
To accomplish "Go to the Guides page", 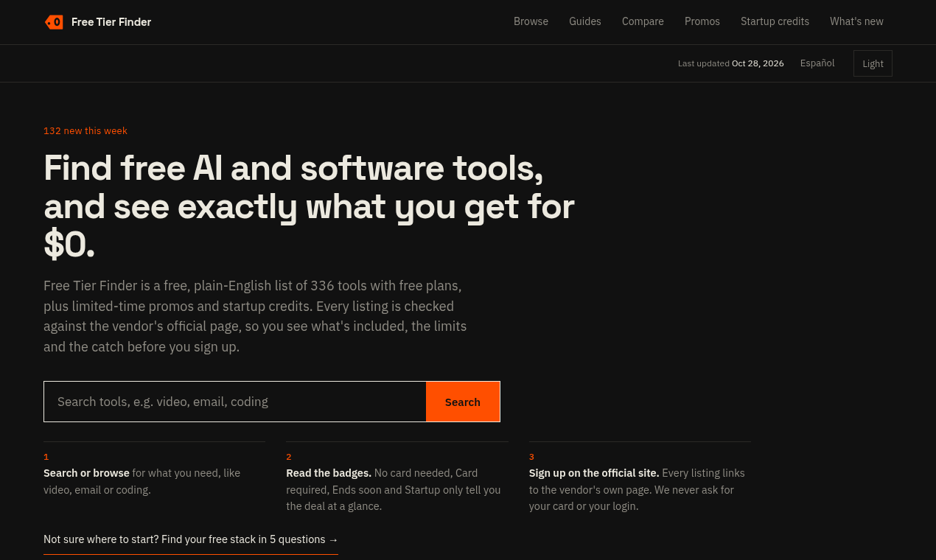I will (585, 21).
